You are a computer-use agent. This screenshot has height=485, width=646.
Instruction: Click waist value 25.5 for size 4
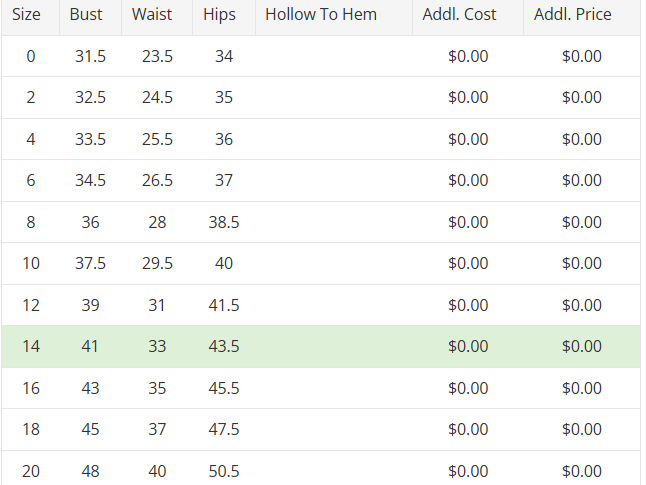[157, 140]
